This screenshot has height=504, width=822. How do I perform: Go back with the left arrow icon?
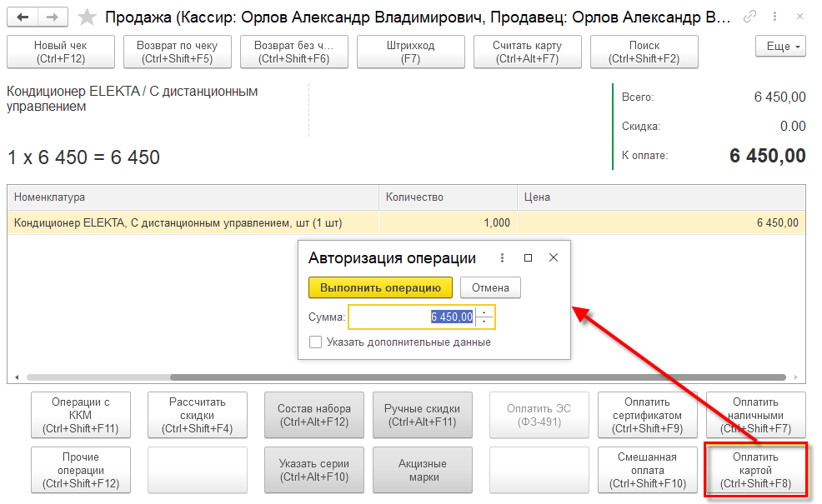coord(23,17)
